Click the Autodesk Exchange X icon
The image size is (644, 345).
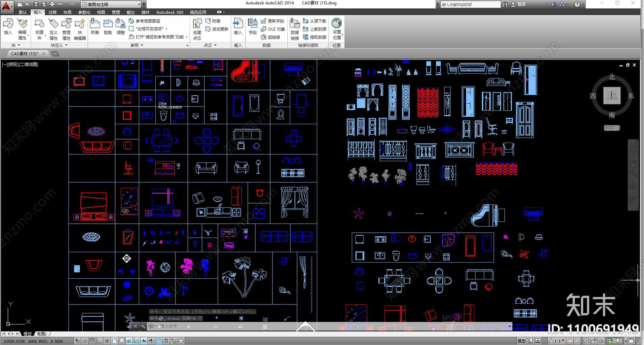pyautogui.click(x=554, y=4)
